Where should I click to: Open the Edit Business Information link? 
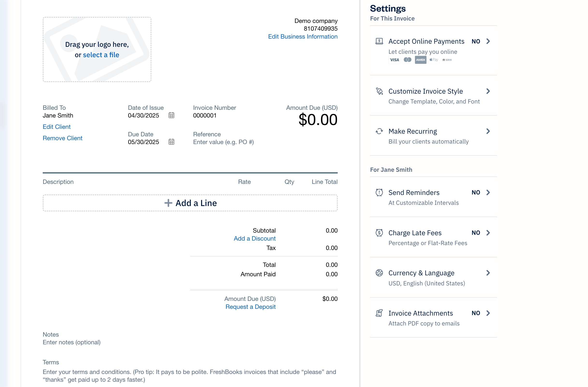[x=303, y=36]
